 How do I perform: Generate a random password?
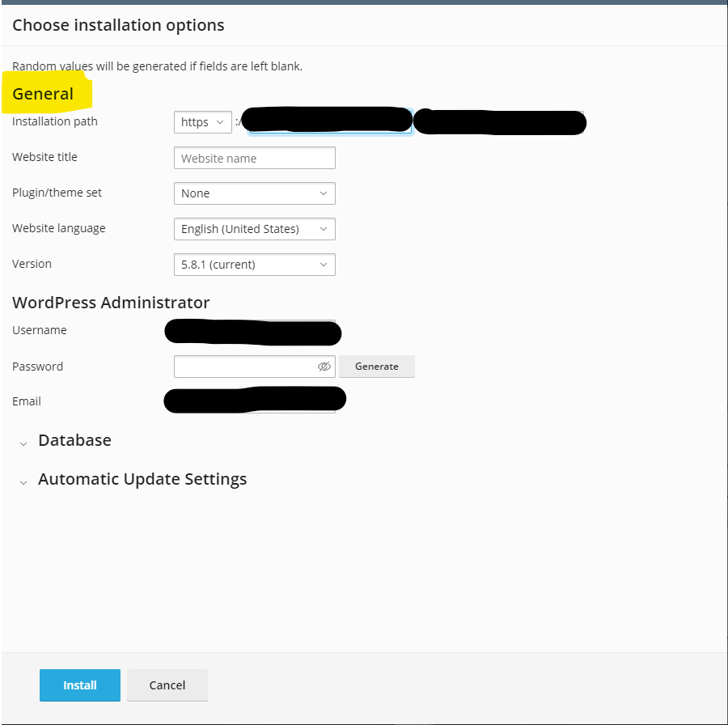(x=376, y=367)
